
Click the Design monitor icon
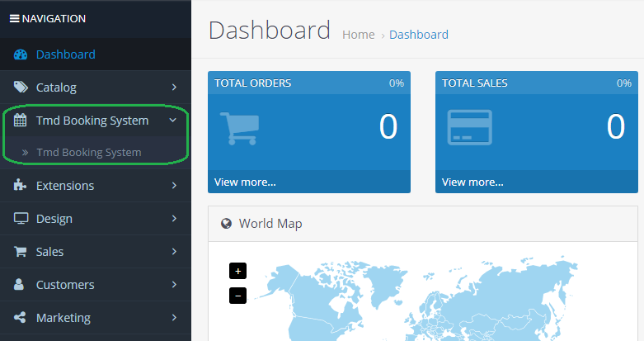(x=21, y=218)
